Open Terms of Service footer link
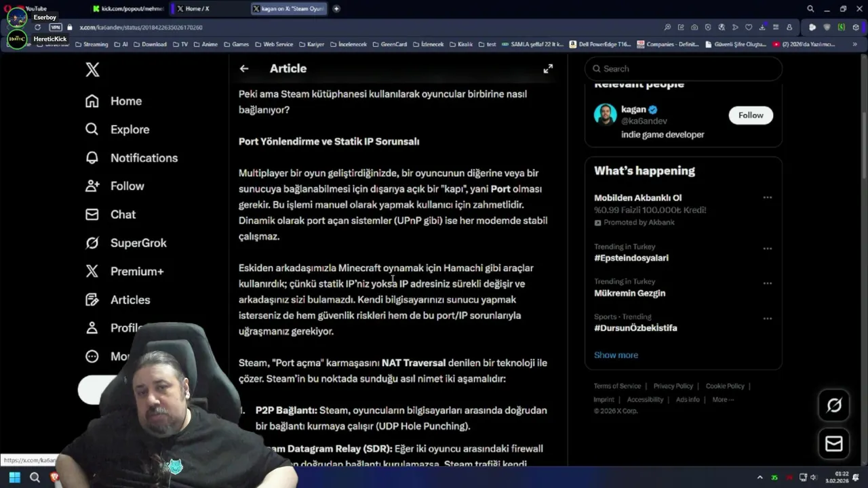Screen dimensions: 868x488 (617, 386)
